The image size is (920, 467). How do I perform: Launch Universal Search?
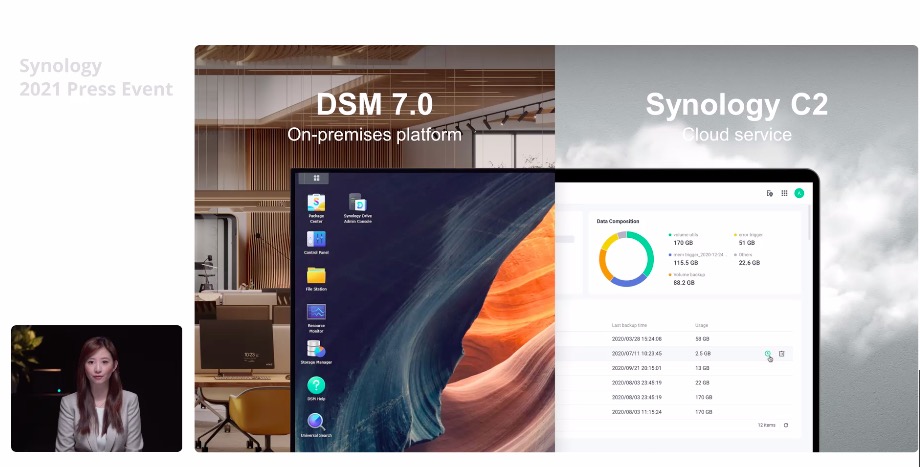(316, 422)
